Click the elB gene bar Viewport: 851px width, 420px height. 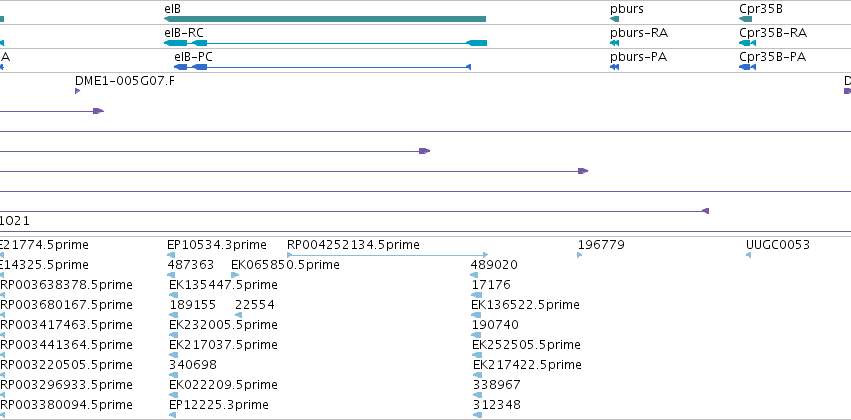[x=325, y=19]
